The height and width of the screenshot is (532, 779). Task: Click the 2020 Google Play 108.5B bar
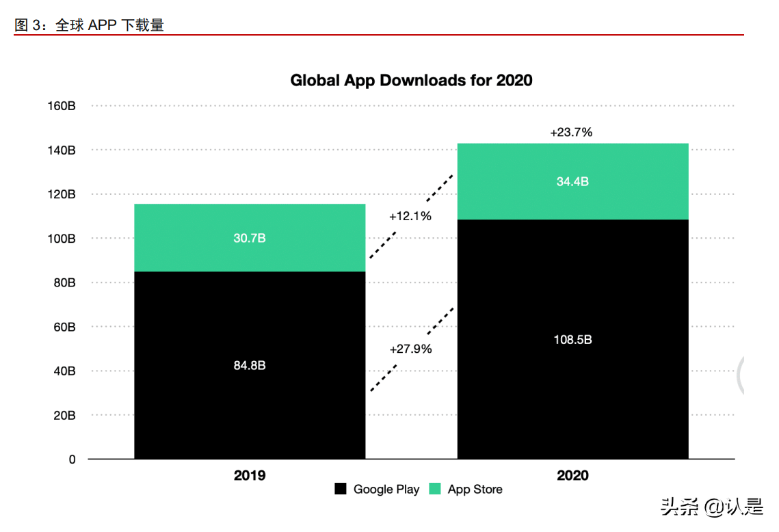572,339
